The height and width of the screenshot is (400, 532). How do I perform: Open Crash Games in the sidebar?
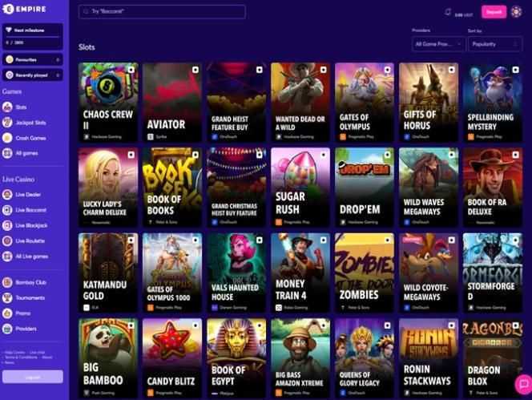click(x=30, y=138)
